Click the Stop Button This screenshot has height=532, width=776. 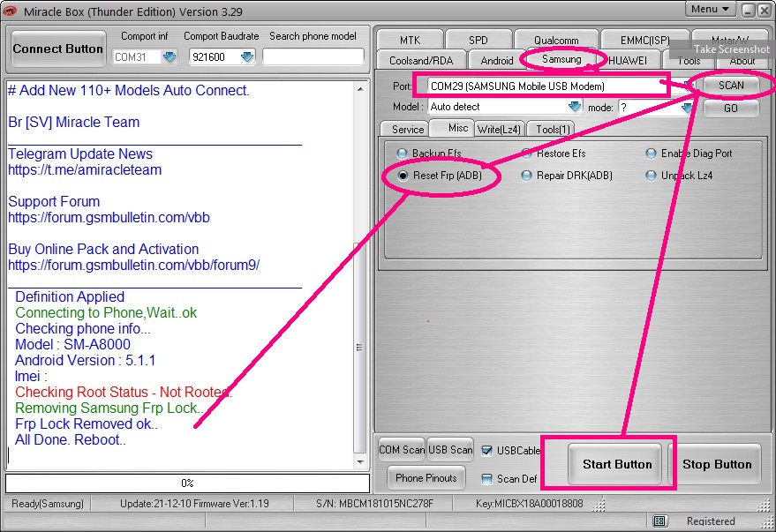pyautogui.click(x=717, y=464)
